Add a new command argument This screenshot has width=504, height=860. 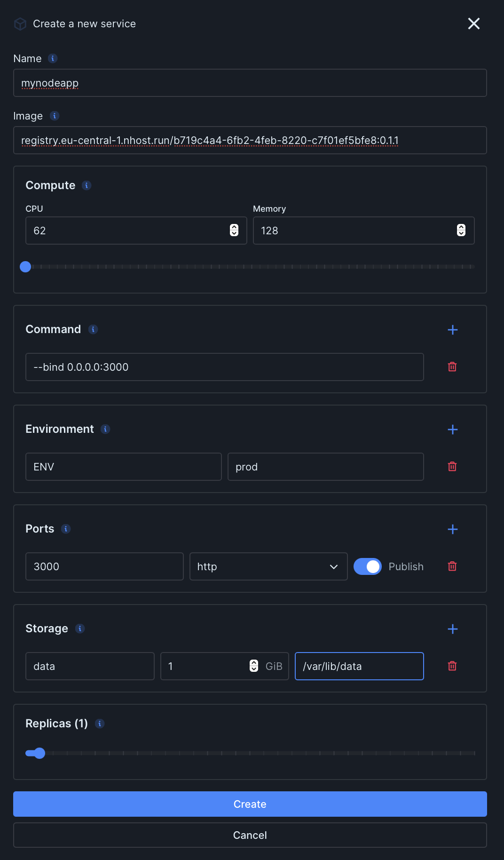(452, 330)
